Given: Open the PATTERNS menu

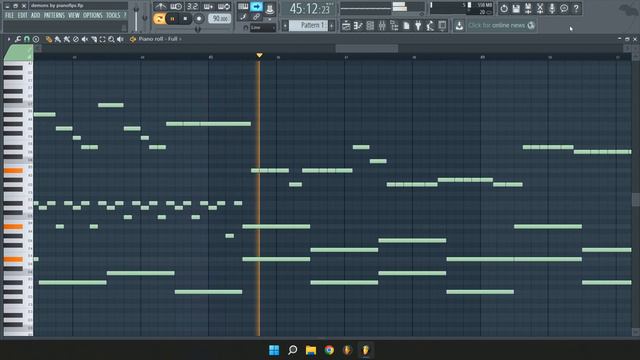Looking at the screenshot, I should coord(54,16).
